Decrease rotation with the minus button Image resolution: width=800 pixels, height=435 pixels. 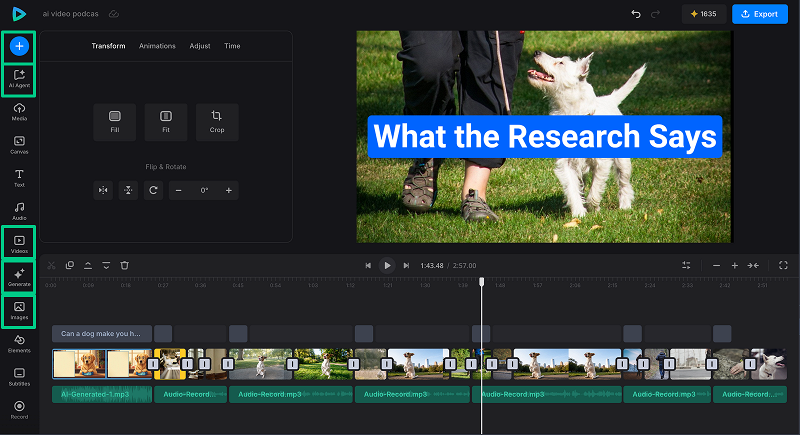[179, 190]
